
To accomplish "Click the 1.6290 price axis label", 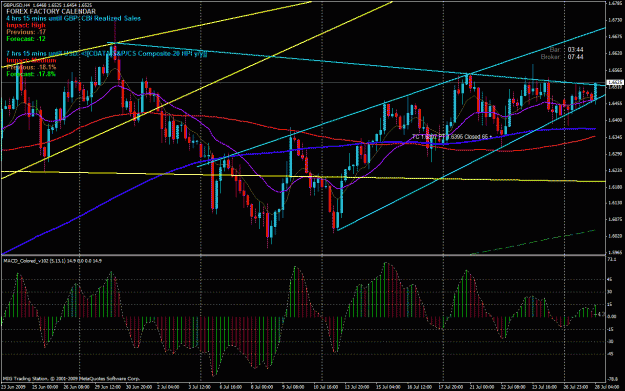I will pyautogui.click(x=616, y=153).
